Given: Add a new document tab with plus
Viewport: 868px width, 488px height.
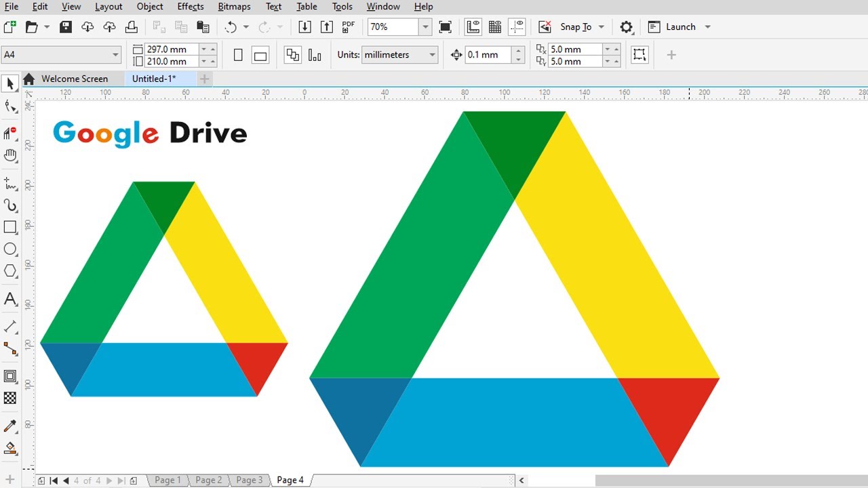Looking at the screenshot, I should pos(204,79).
